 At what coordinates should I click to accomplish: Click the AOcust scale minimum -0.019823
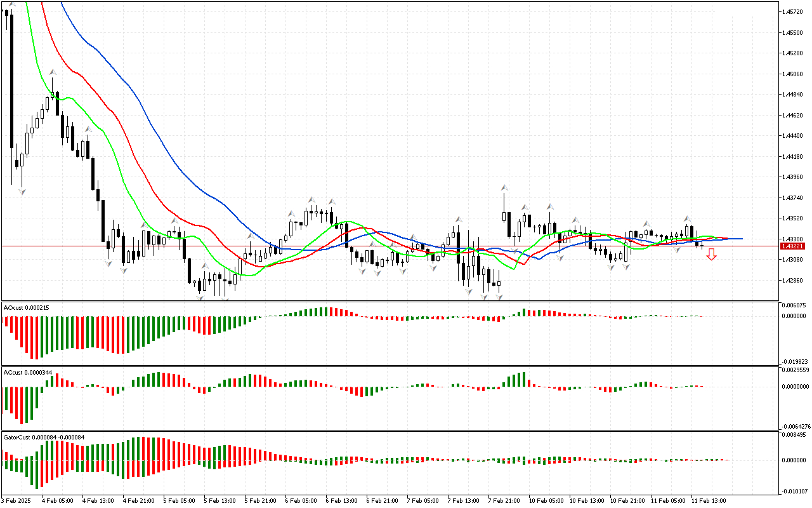pyautogui.click(x=794, y=361)
